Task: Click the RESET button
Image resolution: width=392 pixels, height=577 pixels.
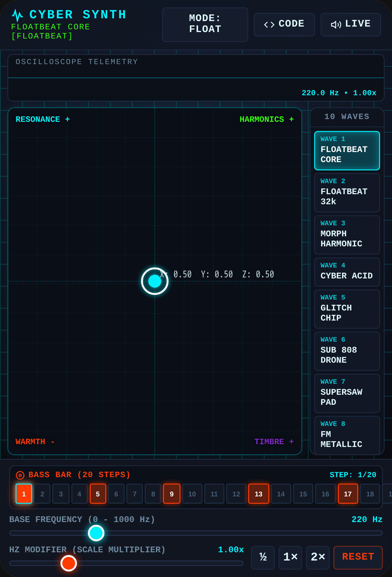Action: coord(358,557)
